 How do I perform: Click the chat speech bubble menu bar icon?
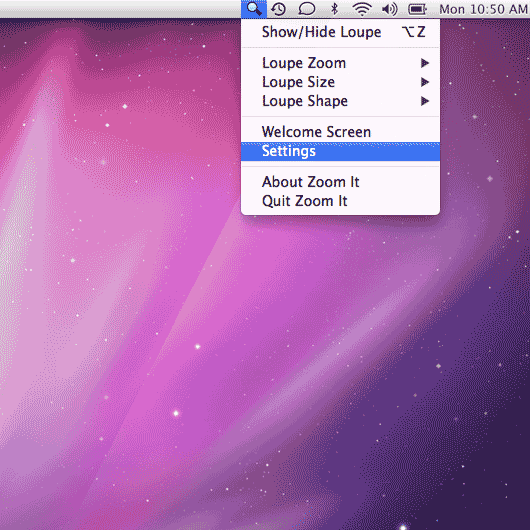tap(307, 9)
